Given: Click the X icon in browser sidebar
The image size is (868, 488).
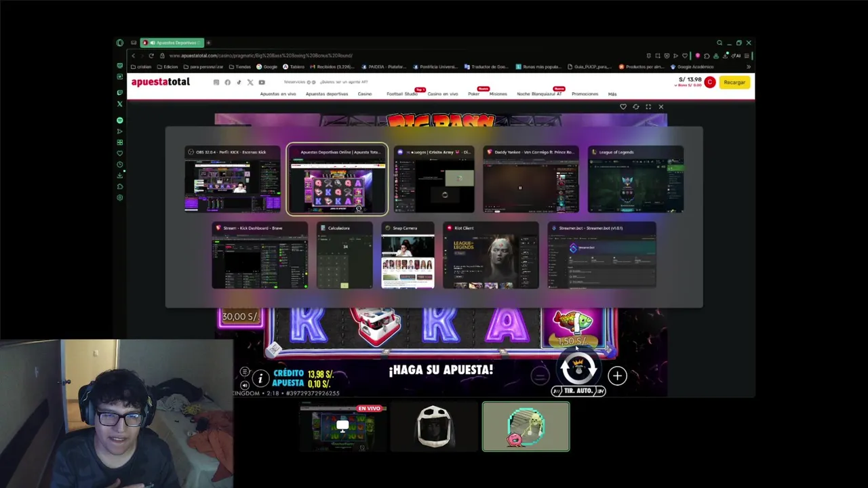Looking at the screenshot, I should (x=120, y=104).
